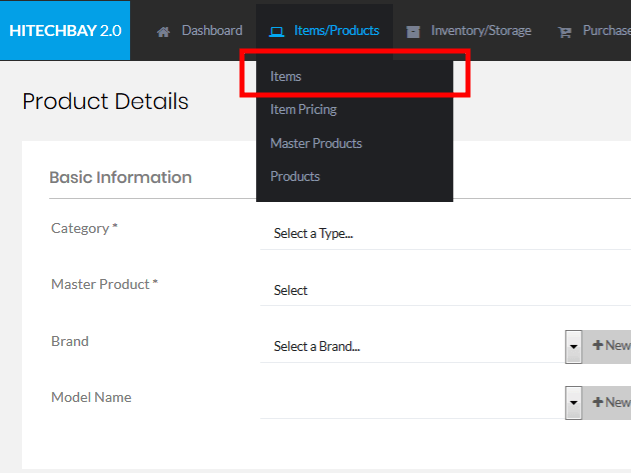Viewport: 631px width, 473px height.
Task: Click the home icon beside Dashboard
Action: (x=164, y=31)
